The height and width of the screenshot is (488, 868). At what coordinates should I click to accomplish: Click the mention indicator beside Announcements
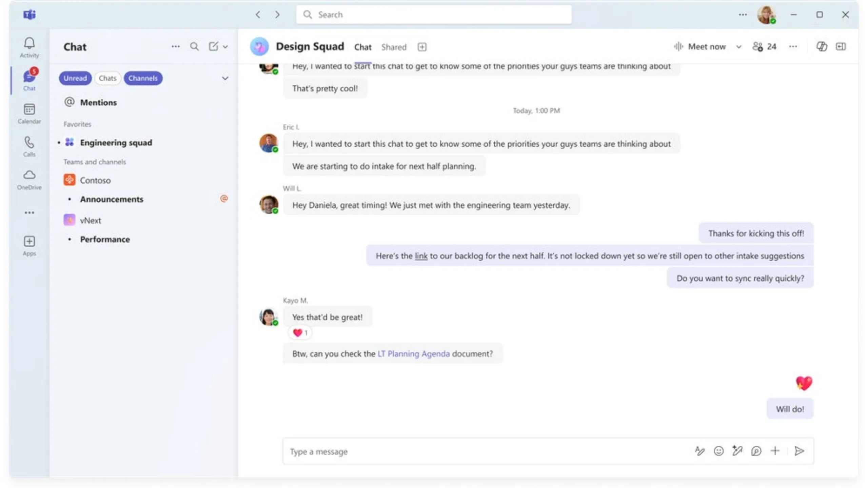click(x=224, y=199)
